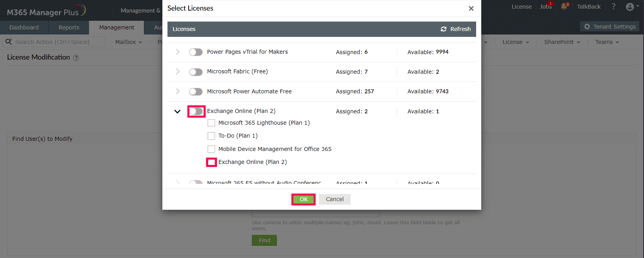Click the Exchange Online (Plan 2) license name
644x258 pixels.
tap(241, 111)
